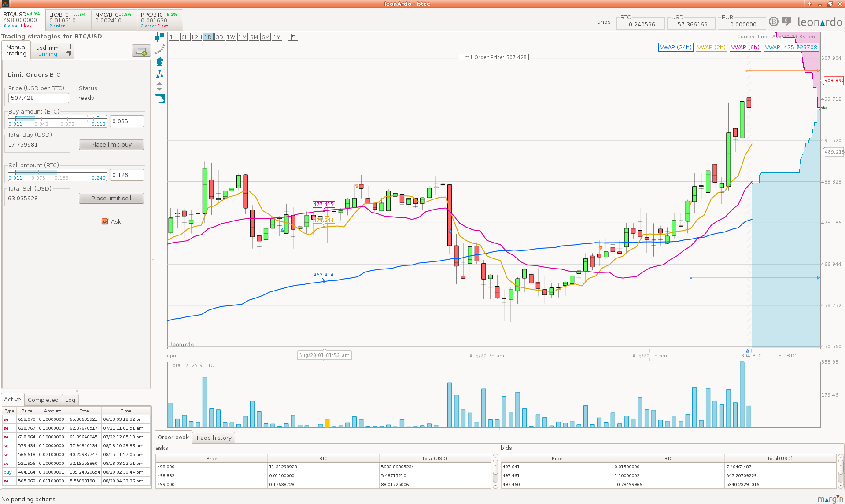
Task: Click the Limit Order Price 507.428 chart label
Action: [493, 57]
